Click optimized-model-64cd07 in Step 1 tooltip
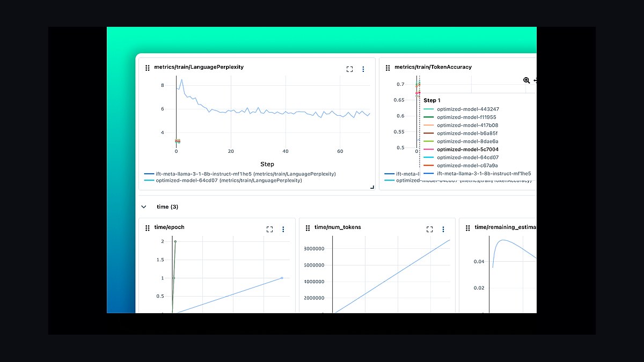The width and height of the screenshot is (644, 362). coord(462,158)
